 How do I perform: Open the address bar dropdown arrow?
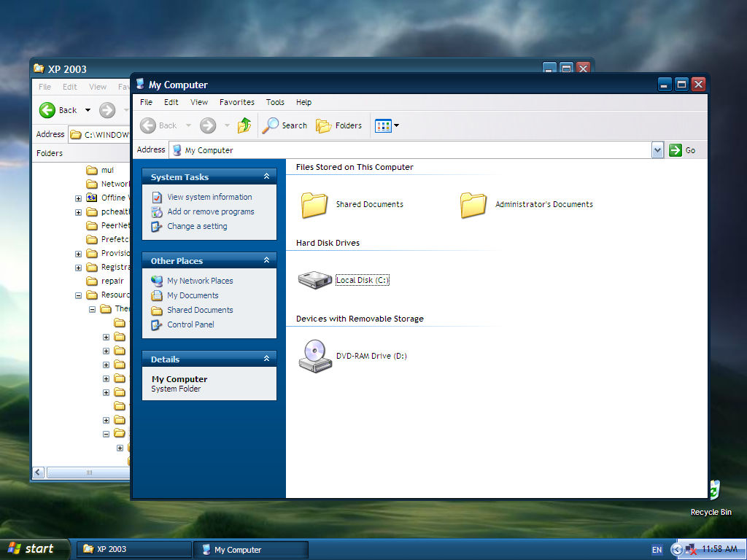point(659,149)
